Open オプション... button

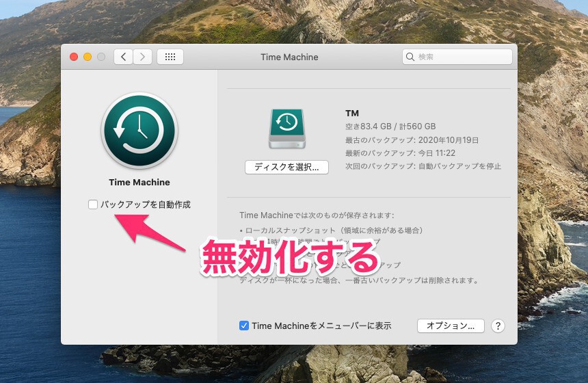click(x=451, y=326)
